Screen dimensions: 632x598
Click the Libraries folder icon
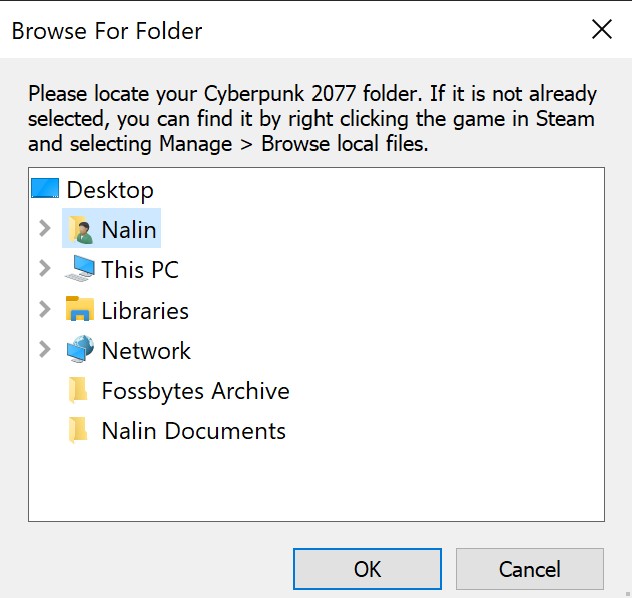tap(80, 310)
